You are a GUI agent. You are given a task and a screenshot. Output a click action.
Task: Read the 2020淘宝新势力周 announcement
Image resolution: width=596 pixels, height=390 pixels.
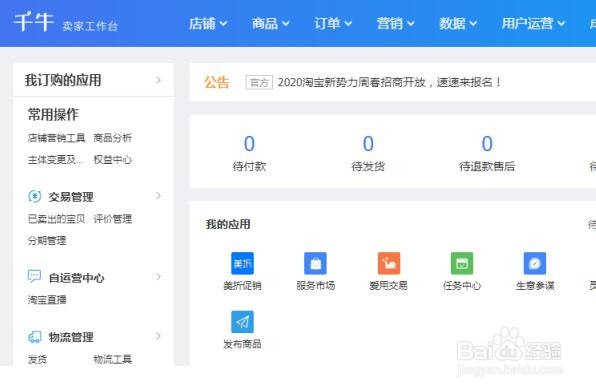390,82
